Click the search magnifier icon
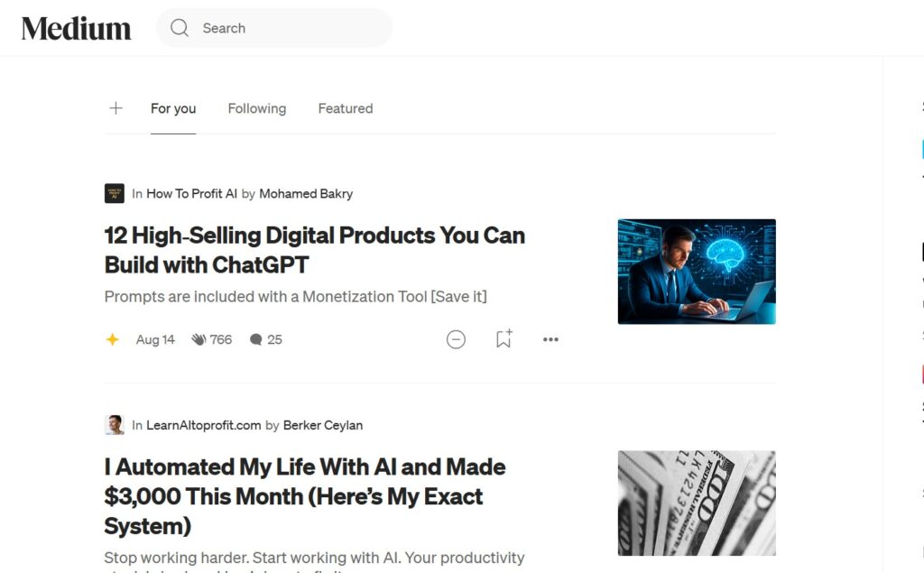This screenshot has height=573, width=924. coord(180,28)
